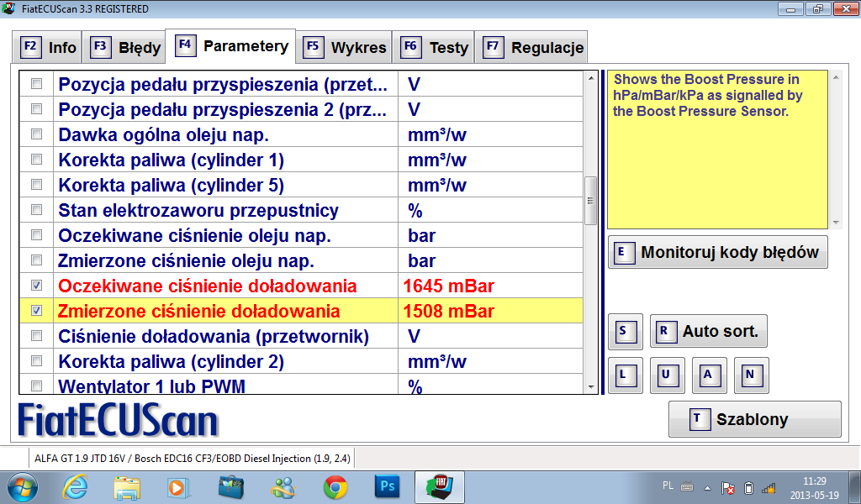Click ALFA GT 1.9 JTD status bar text
The height and width of the screenshot is (504, 861).
(193, 459)
